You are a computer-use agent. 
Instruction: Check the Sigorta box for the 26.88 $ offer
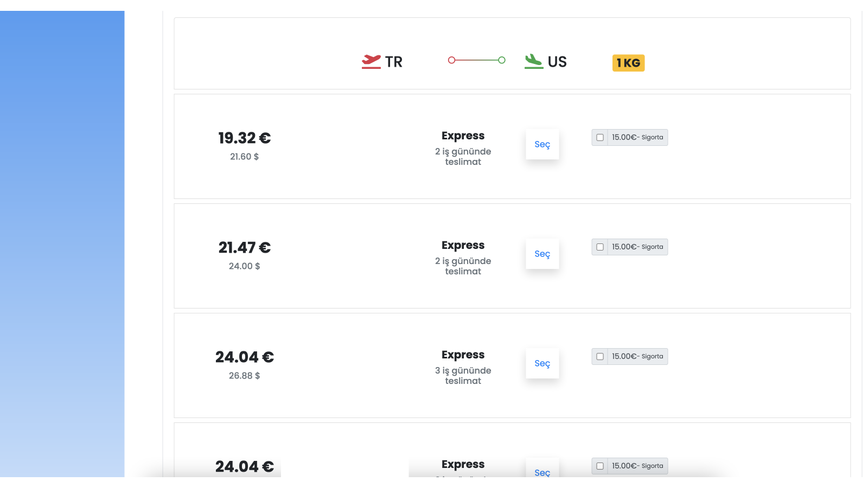click(x=600, y=356)
